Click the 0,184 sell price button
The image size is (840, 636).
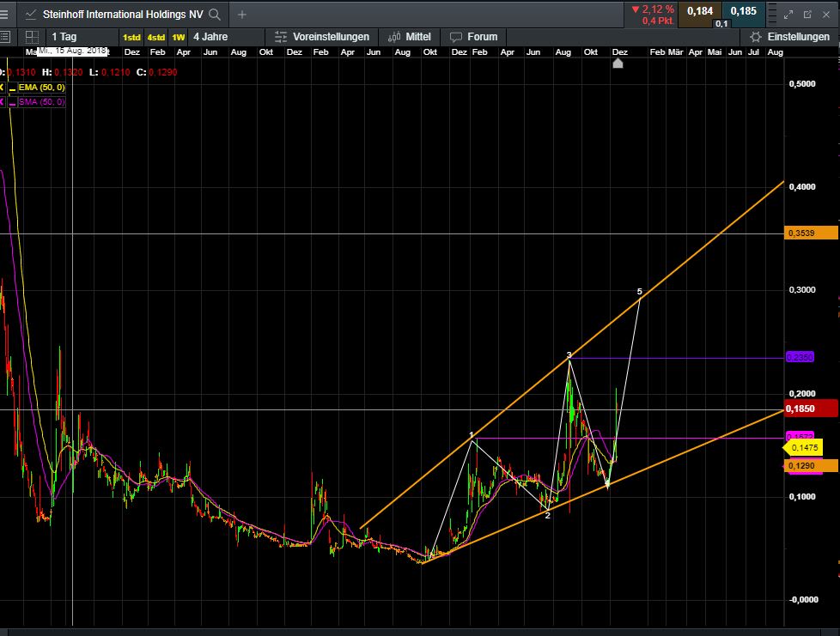(700, 11)
